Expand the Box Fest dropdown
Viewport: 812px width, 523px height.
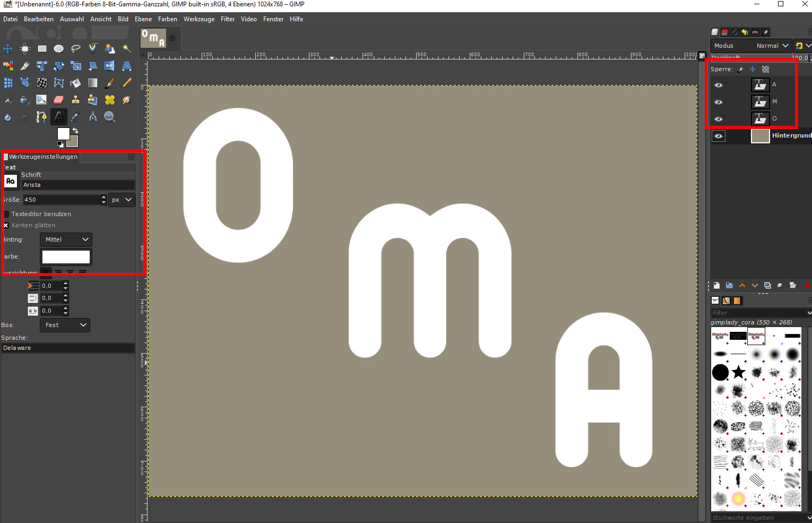point(65,325)
